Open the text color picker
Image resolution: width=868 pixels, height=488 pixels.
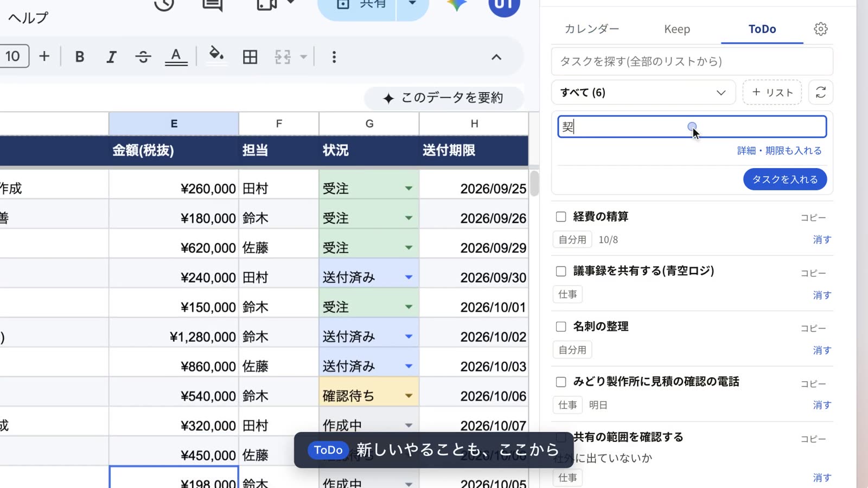176,57
